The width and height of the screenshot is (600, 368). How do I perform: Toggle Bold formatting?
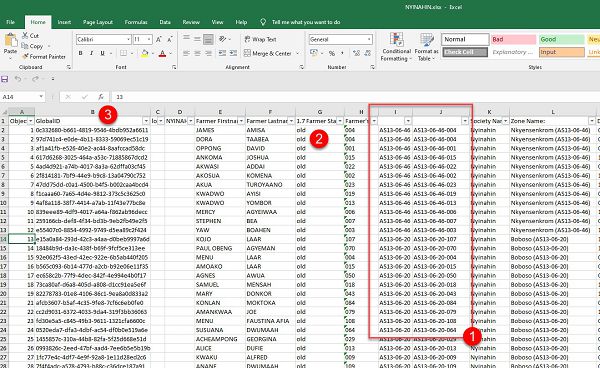point(80,53)
